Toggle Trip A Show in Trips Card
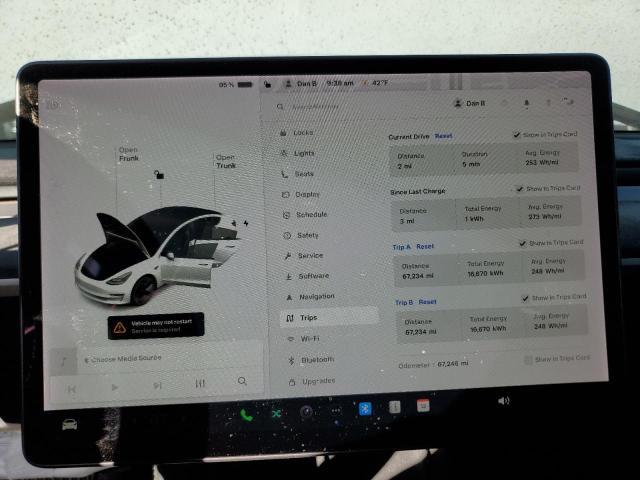Viewport: 640px width, 480px height. tap(522, 243)
